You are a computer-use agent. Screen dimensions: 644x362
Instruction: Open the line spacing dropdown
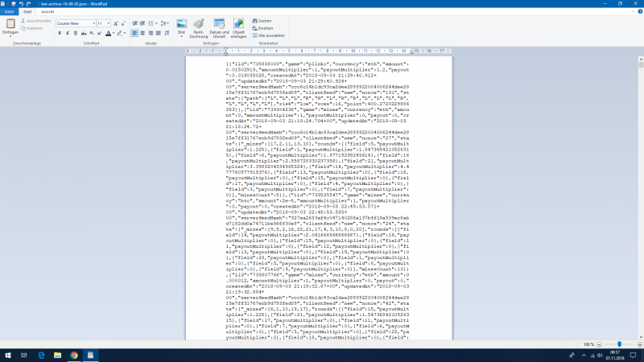point(165,23)
